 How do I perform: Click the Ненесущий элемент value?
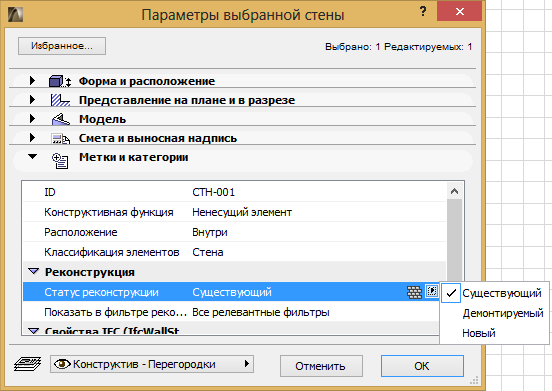click(242, 212)
